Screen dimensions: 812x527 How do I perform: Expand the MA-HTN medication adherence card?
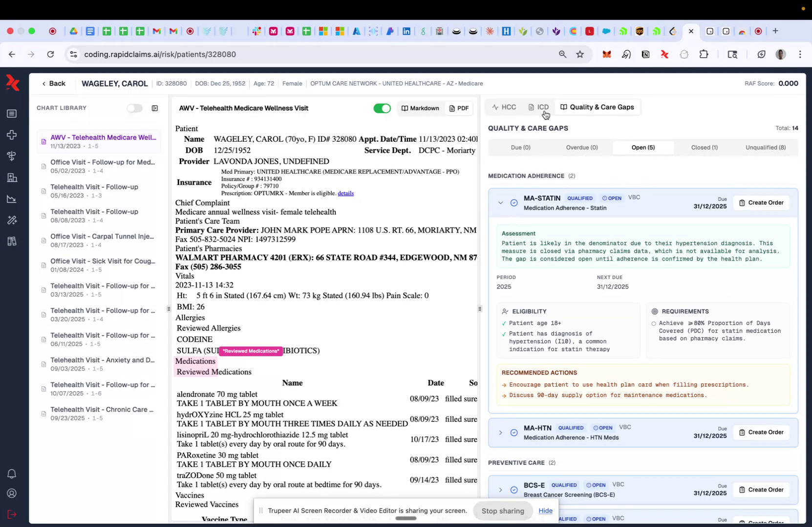(500, 433)
